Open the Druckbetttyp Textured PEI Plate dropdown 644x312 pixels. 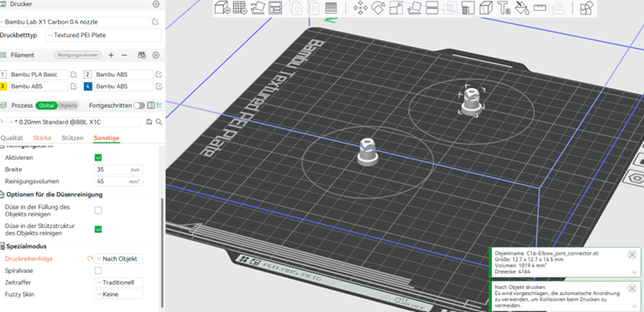click(x=103, y=35)
